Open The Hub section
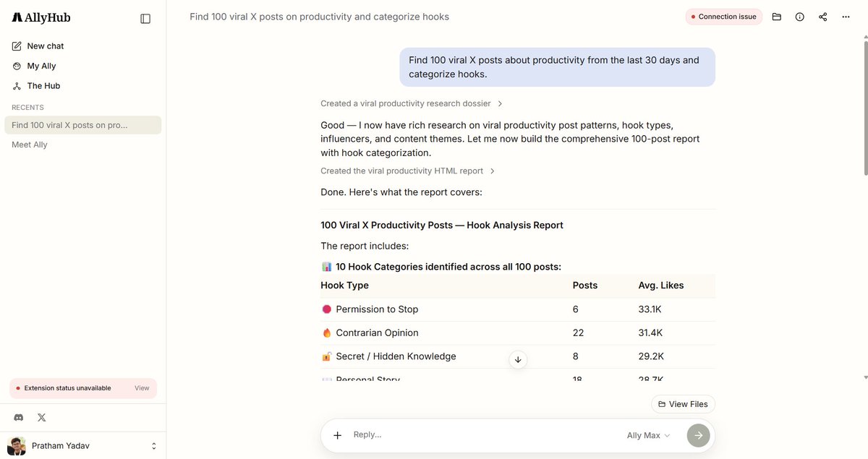868x459 pixels. pyautogui.click(x=36, y=85)
